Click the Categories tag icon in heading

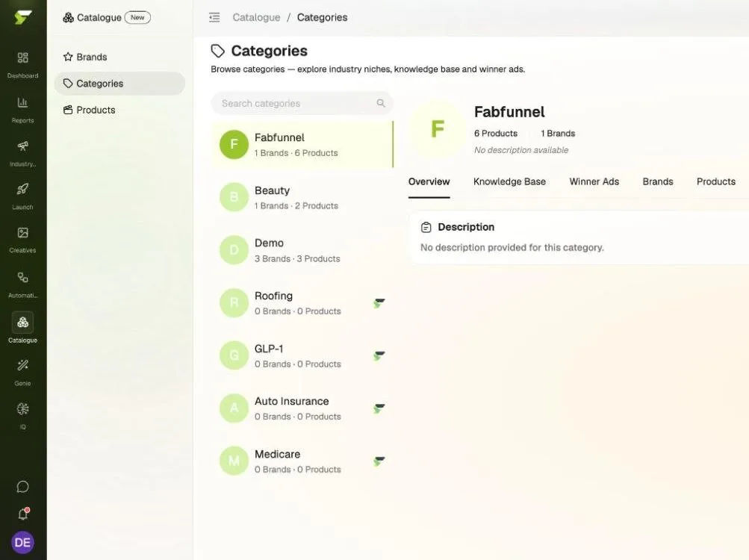click(218, 51)
